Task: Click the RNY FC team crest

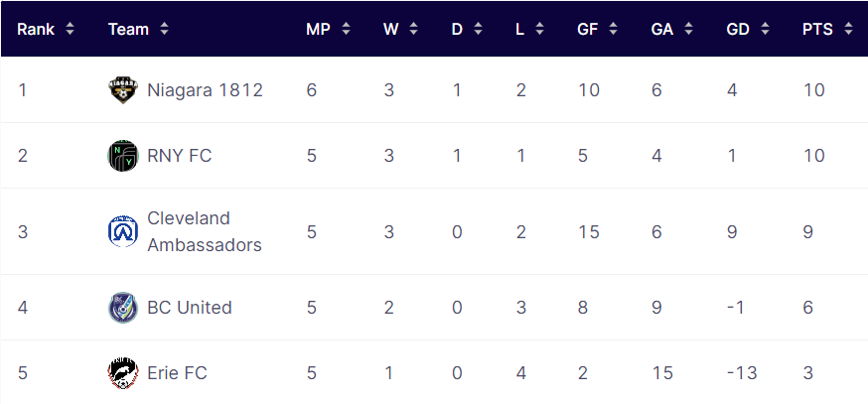Action: [123, 156]
